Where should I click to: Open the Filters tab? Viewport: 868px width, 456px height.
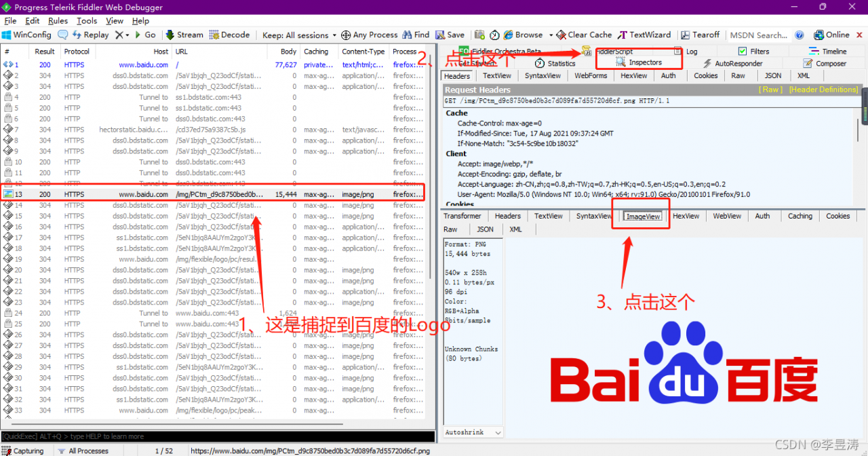pyautogui.click(x=753, y=52)
